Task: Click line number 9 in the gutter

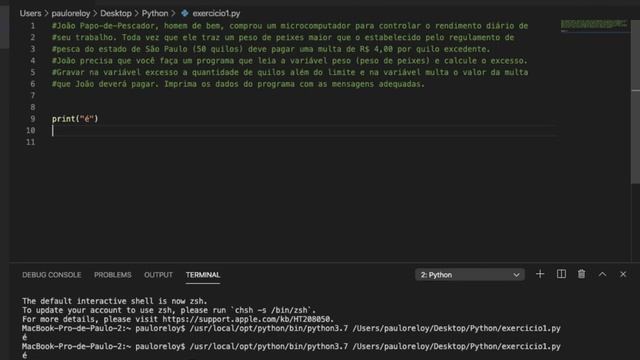Action: [x=33, y=119]
